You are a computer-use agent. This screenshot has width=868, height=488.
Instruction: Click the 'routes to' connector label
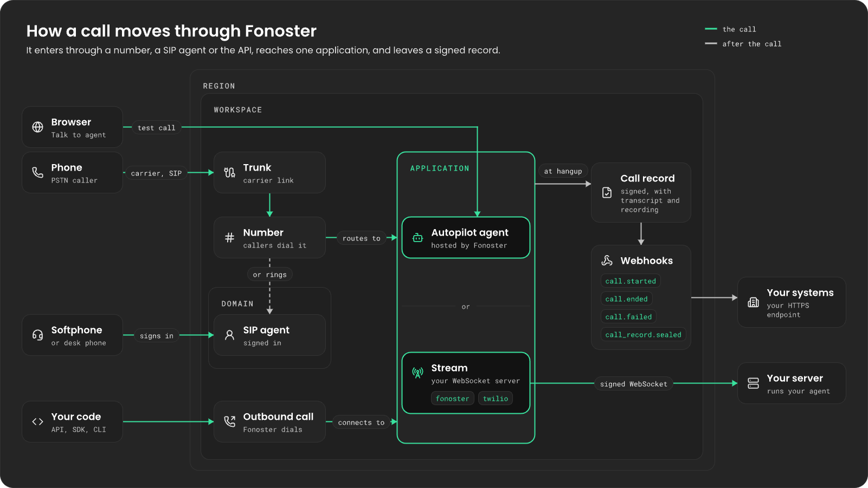pos(362,238)
